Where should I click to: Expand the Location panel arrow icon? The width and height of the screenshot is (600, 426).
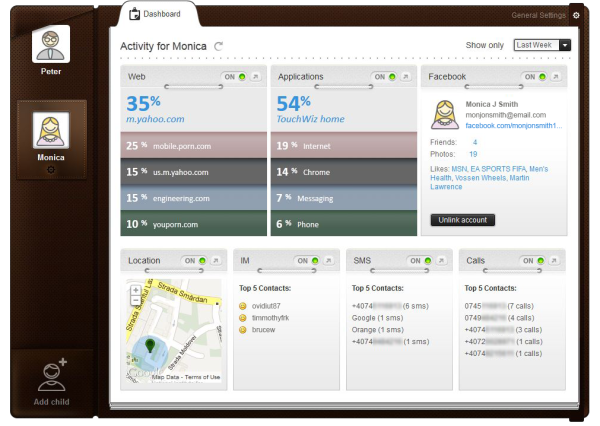216,261
